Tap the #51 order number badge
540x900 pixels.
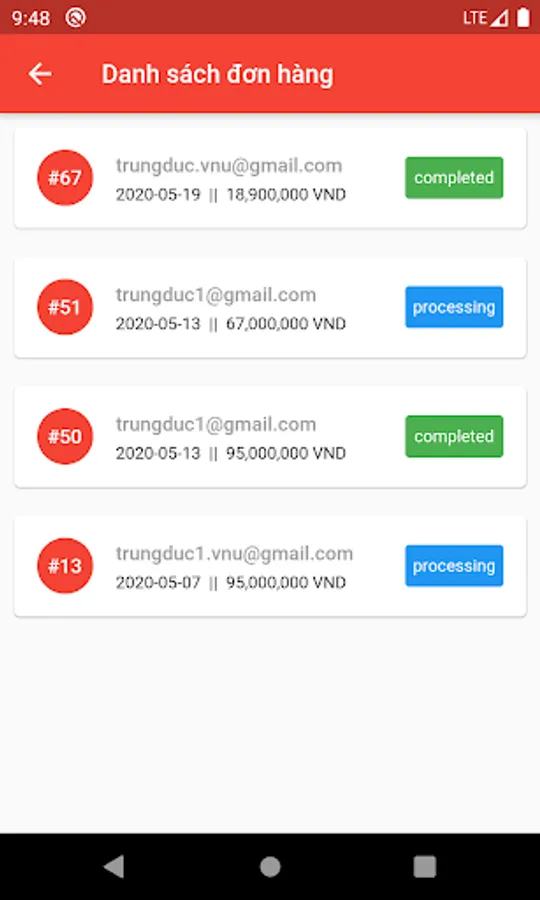[x=65, y=307]
